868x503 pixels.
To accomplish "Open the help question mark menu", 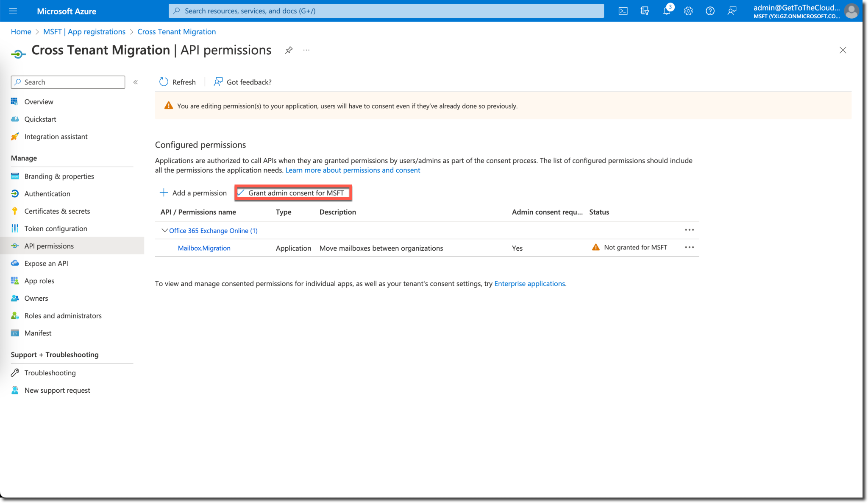I will tap(709, 11).
